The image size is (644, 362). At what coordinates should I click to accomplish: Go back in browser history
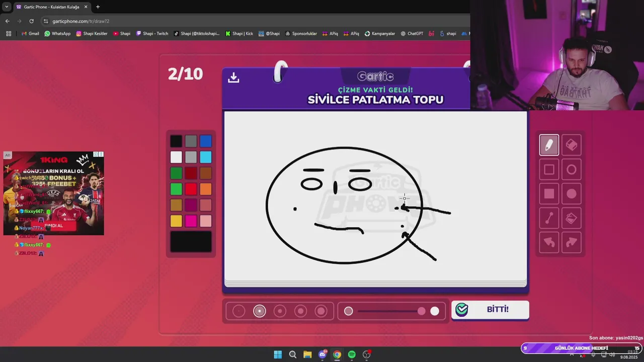(7, 21)
